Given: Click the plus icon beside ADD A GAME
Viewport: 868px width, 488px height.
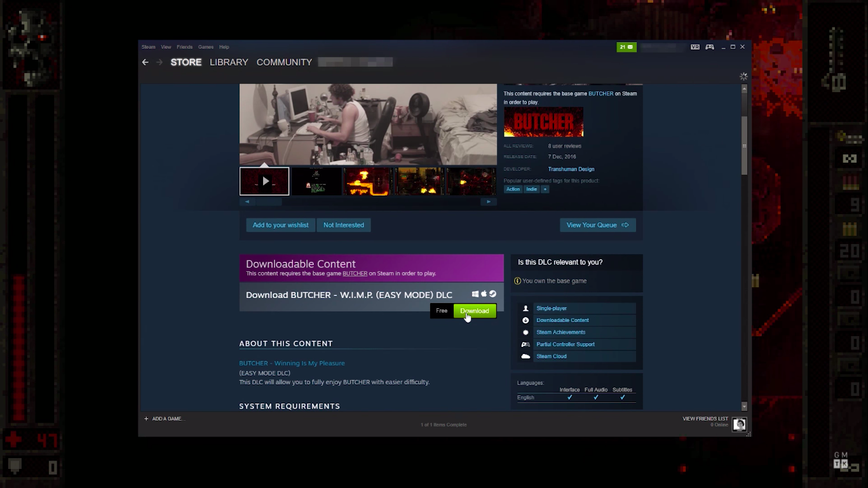Looking at the screenshot, I should (146, 419).
